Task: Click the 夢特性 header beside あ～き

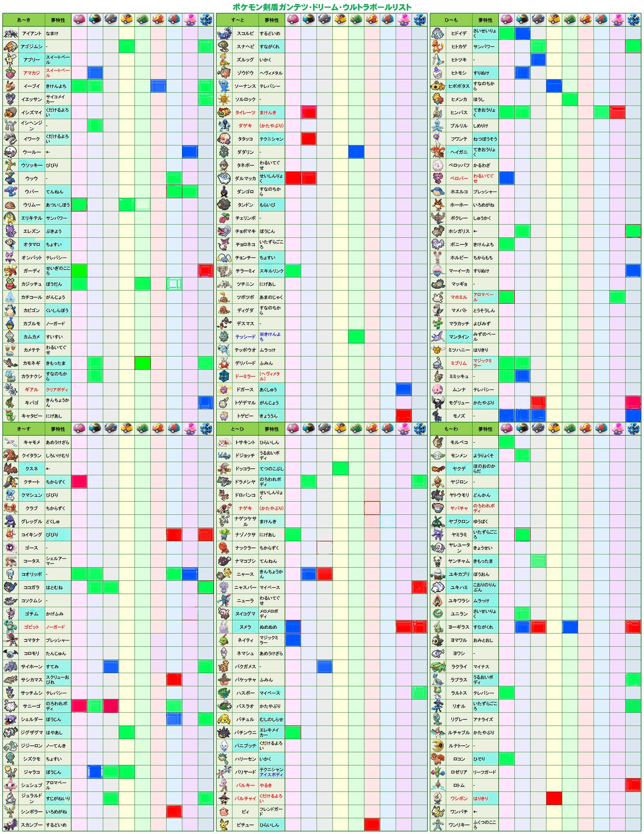Action: click(58, 20)
